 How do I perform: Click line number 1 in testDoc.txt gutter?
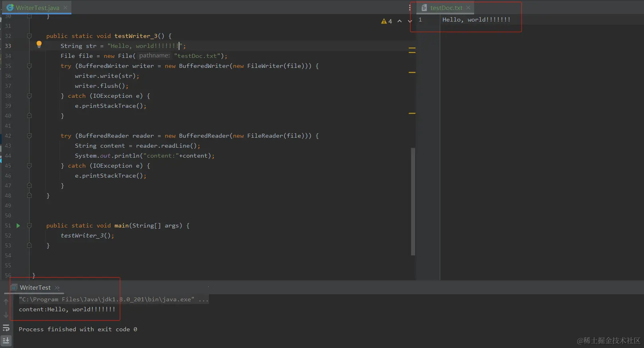[x=420, y=20]
